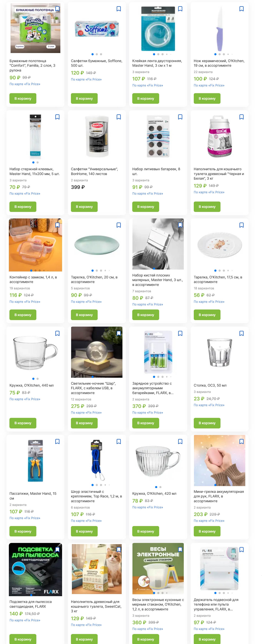Switch to second photo of 420 ml mug
The width and height of the screenshot is (262, 644).
[160, 487]
